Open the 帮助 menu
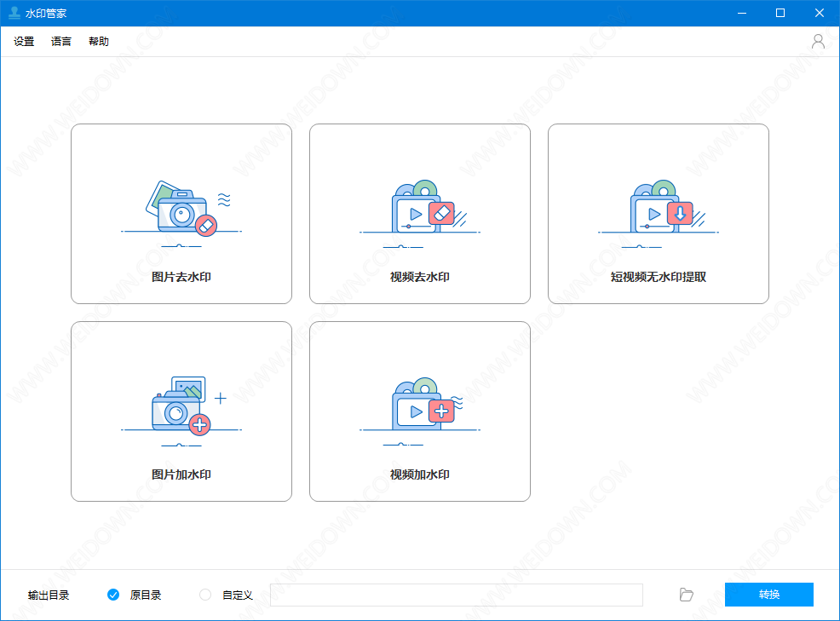Viewport: 840px width, 621px height. (x=99, y=42)
